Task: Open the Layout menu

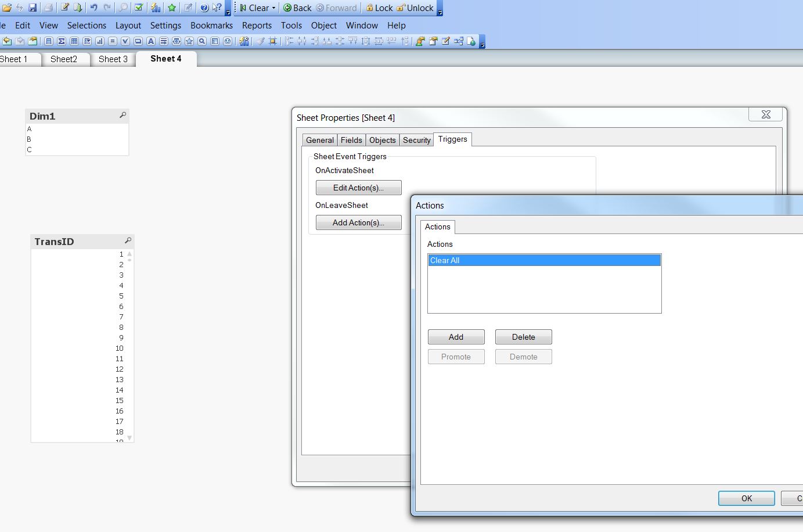Action: tap(128, 26)
